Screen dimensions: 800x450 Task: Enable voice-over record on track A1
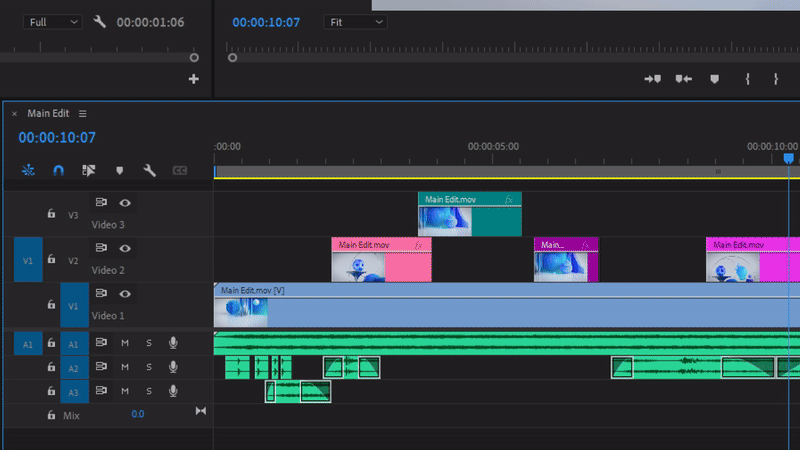173,343
